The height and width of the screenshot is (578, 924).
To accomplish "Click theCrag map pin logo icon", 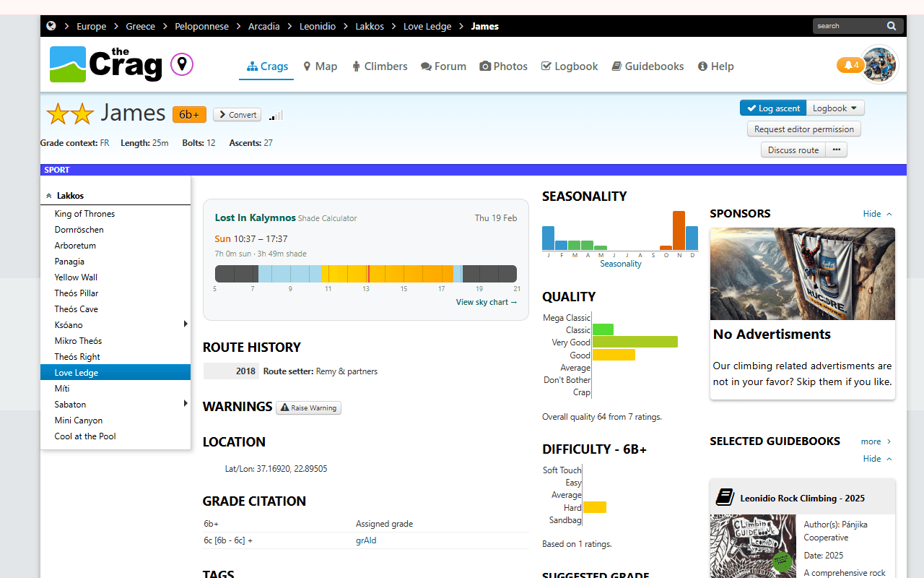I will pos(182,64).
